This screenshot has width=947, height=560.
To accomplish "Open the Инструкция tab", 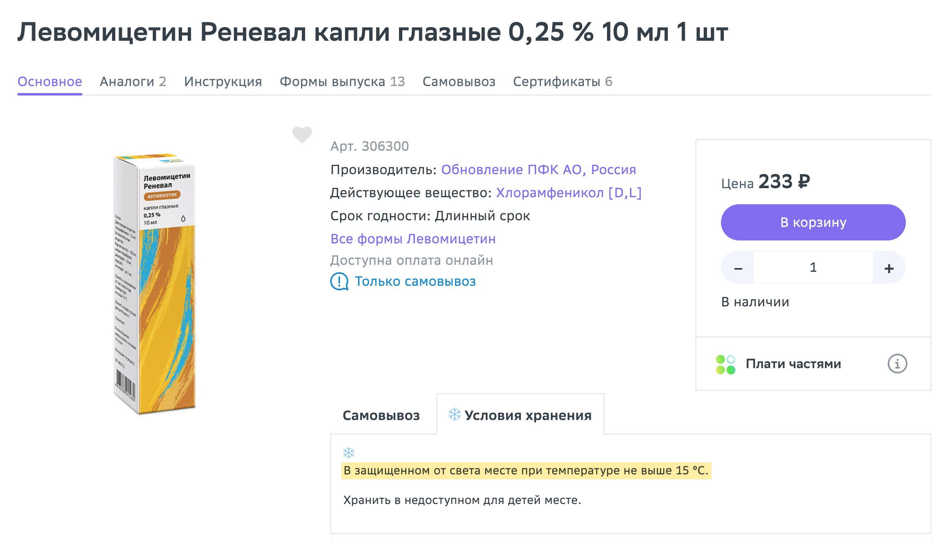I will point(223,82).
